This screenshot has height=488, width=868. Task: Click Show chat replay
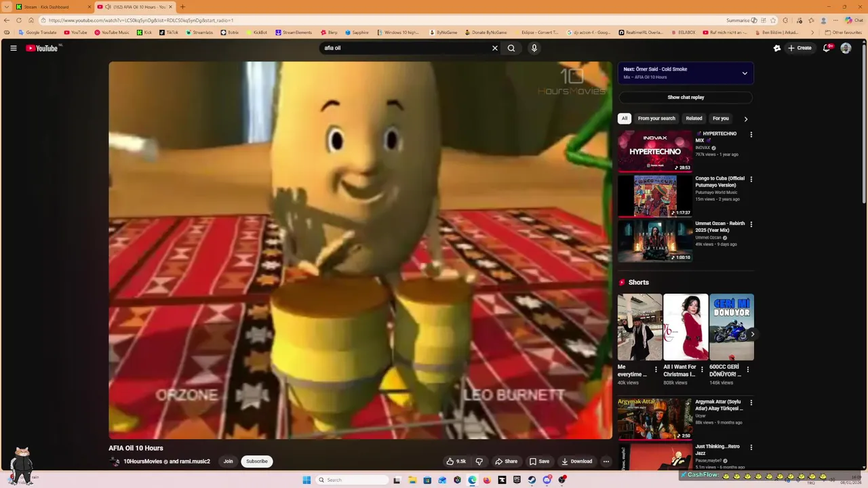pyautogui.click(x=686, y=98)
